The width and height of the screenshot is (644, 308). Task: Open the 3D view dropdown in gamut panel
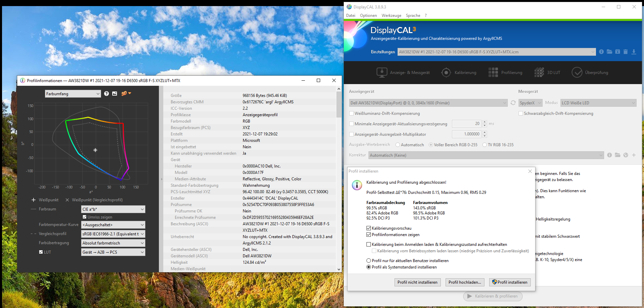(126, 94)
